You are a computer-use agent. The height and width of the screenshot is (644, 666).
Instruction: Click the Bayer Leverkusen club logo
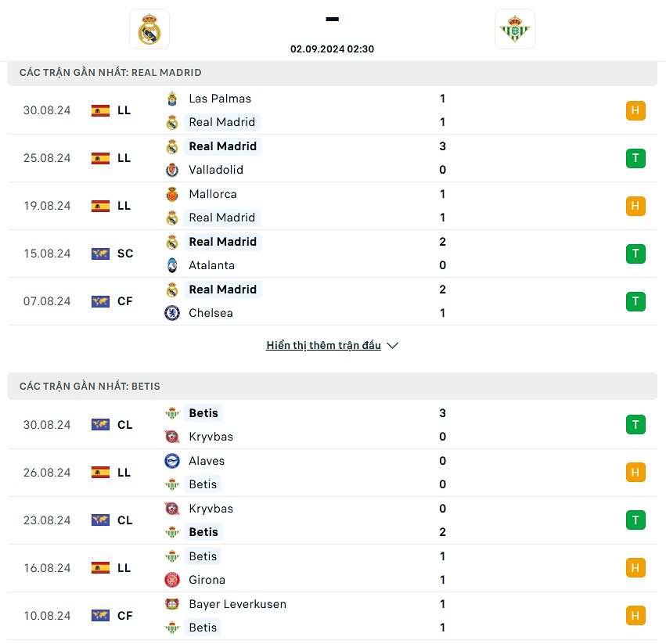(x=173, y=604)
